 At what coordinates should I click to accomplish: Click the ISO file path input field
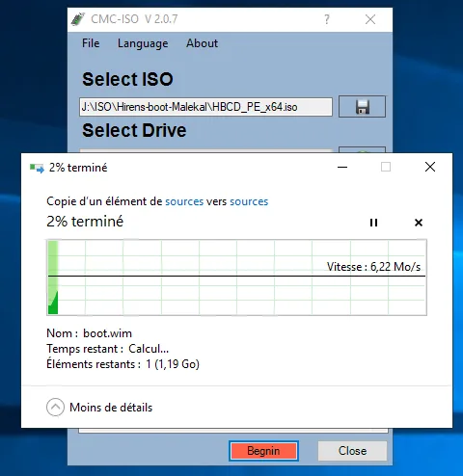205,107
